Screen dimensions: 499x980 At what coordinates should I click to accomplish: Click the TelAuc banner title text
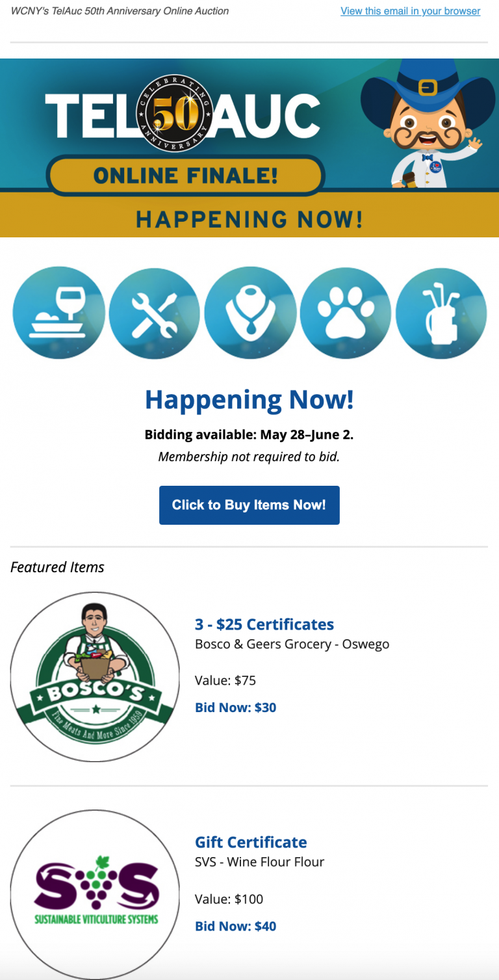click(x=182, y=116)
